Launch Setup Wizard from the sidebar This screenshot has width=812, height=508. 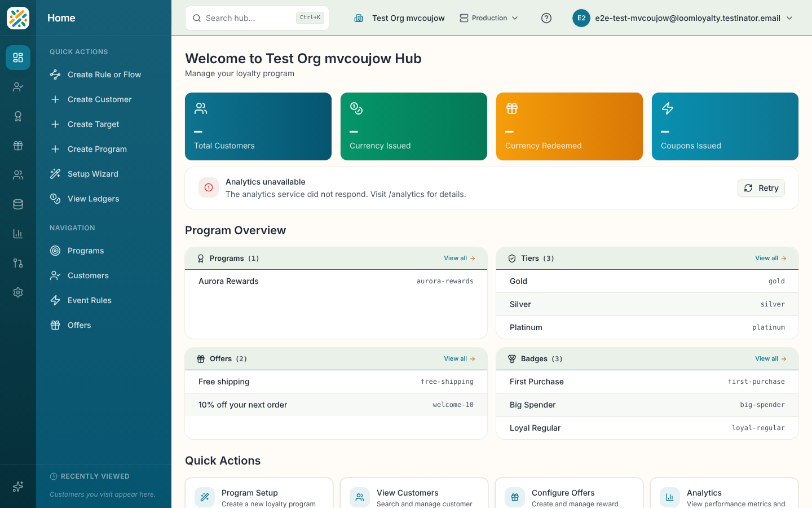coord(104,174)
